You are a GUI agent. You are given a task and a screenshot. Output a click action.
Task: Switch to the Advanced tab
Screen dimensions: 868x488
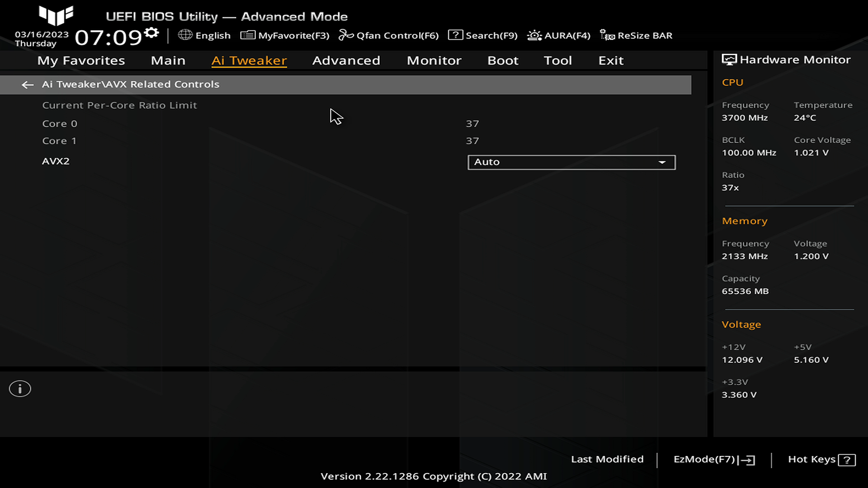[x=346, y=61]
